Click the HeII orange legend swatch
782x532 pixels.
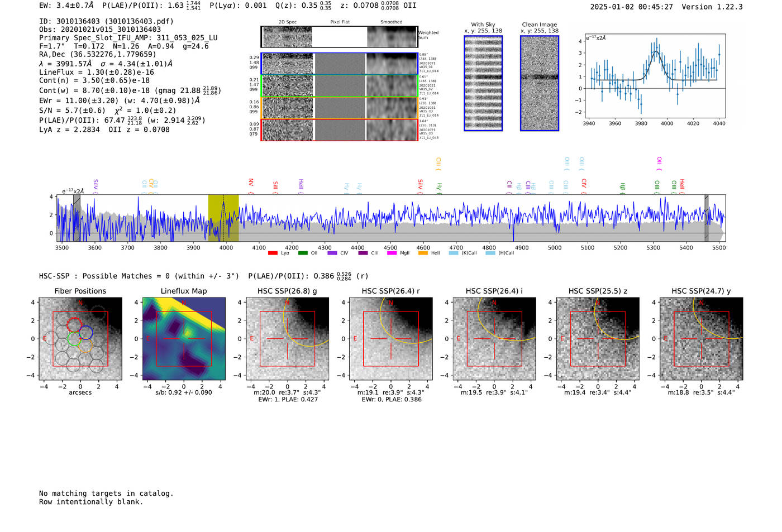423,253
